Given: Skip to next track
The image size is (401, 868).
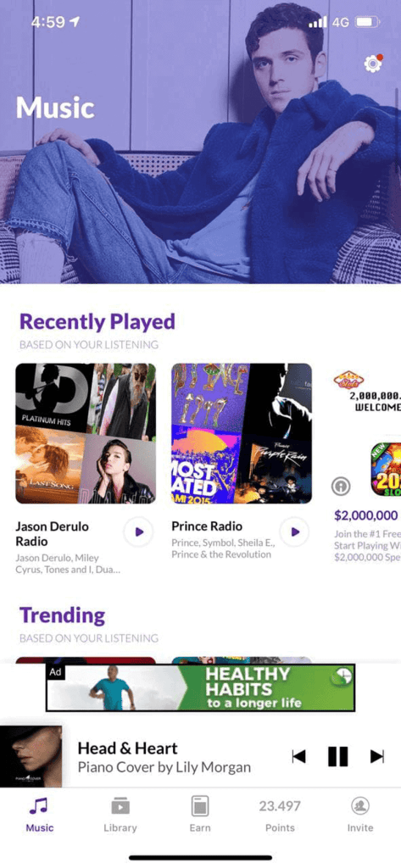Looking at the screenshot, I should pyautogui.click(x=377, y=756).
